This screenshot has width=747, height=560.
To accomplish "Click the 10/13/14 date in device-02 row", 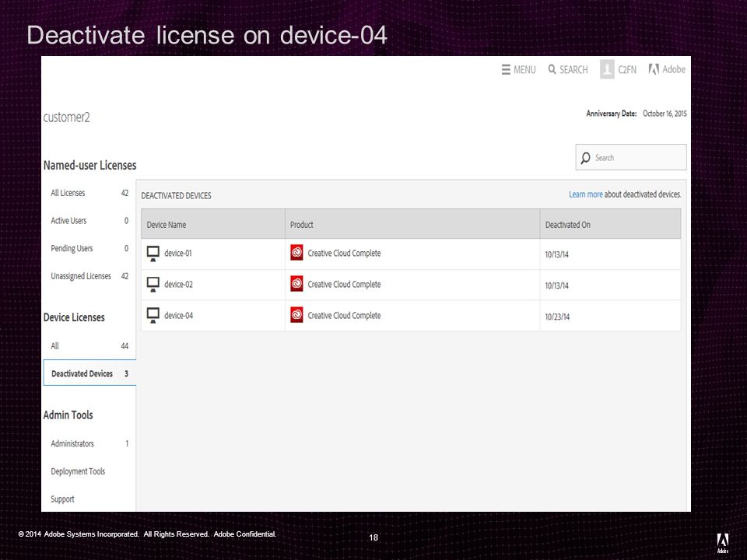I will point(556,285).
